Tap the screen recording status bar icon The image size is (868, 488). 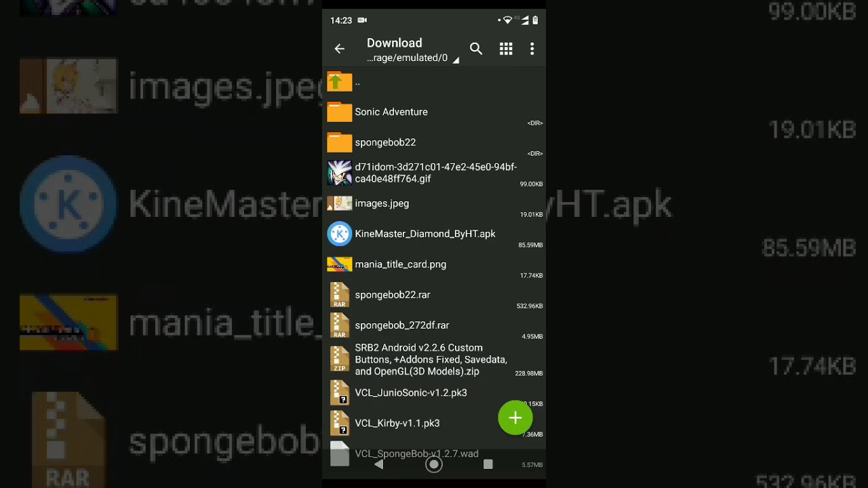click(362, 20)
